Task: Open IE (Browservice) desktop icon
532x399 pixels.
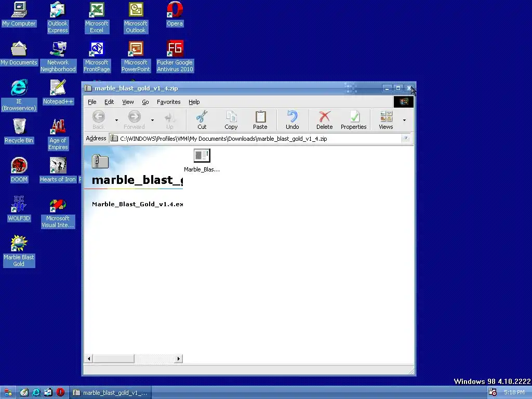Action: tap(19, 96)
